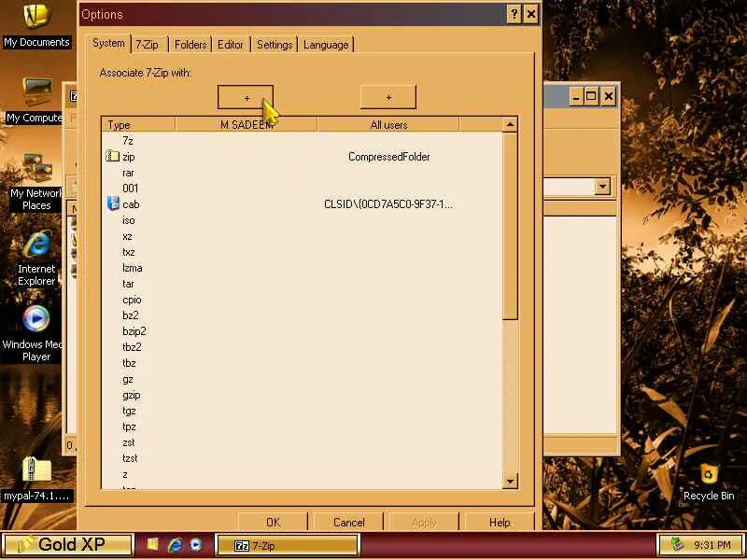Click the system tray network icon
The width and height of the screenshot is (747, 560).
pyautogui.click(x=678, y=544)
